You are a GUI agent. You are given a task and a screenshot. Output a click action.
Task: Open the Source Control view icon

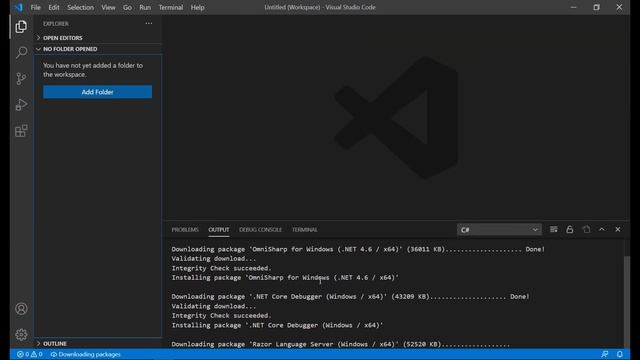(21, 78)
